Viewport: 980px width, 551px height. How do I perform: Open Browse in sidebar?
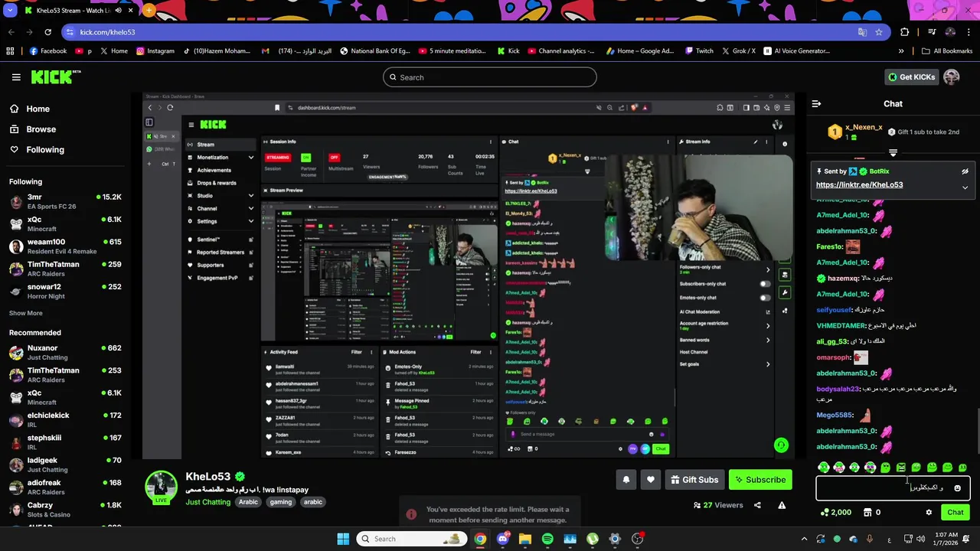(x=33, y=129)
